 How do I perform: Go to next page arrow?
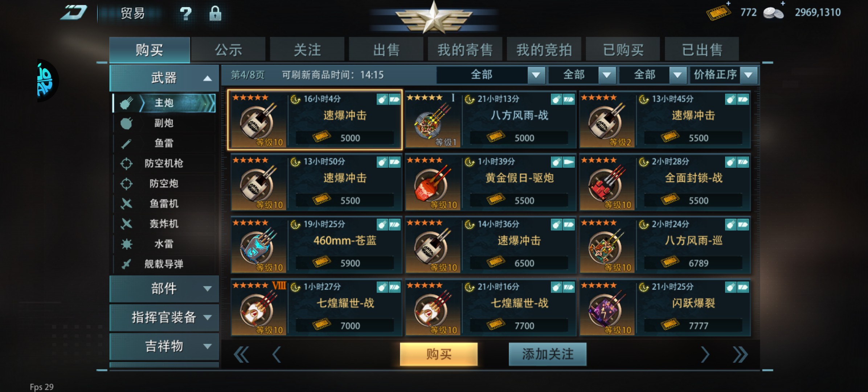tap(704, 354)
